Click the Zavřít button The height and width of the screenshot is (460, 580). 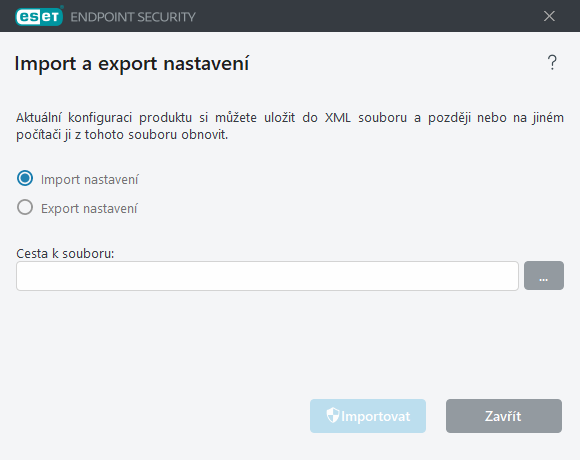pos(503,416)
